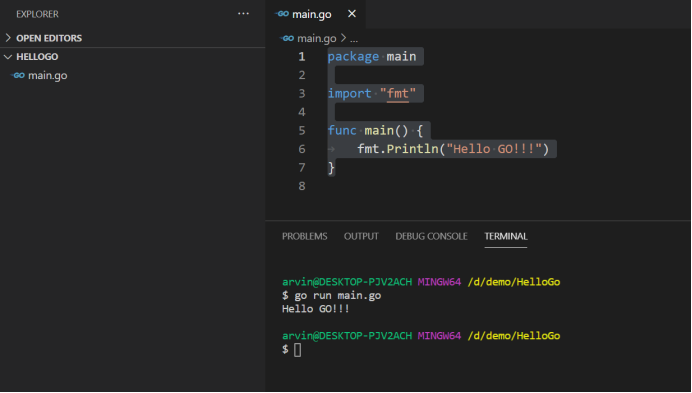Click the Go icon on main.go tab

point(282,14)
